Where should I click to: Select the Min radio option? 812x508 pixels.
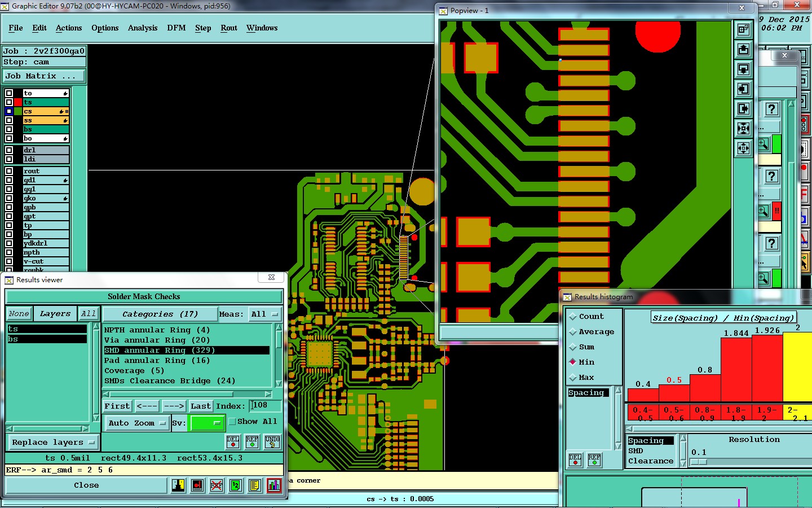pos(573,362)
